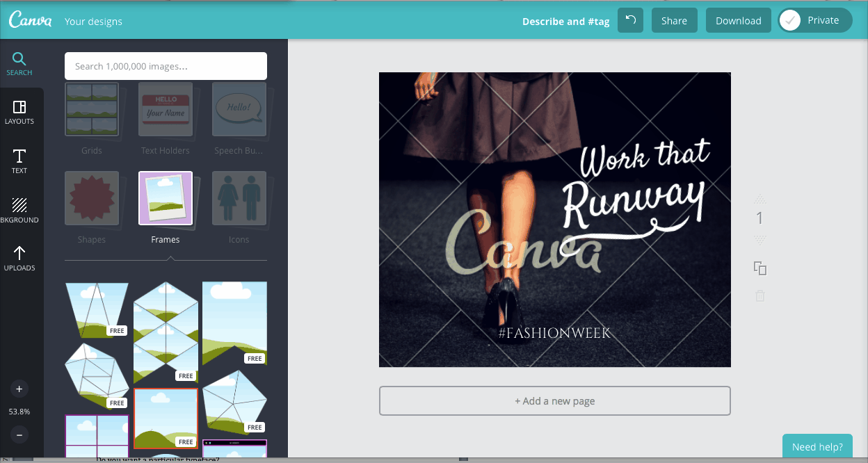Open the Search tab in sidebar
Screen dimensions: 868x463
[x=19, y=63]
